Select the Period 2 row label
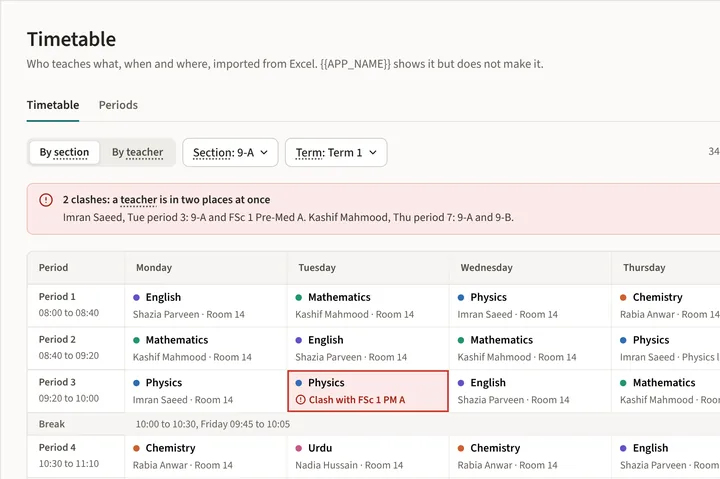This screenshot has width=720, height=479. (57, 339)
